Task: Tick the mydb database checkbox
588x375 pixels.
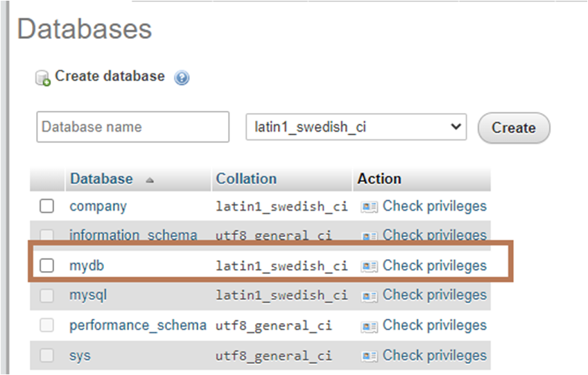Action: pos(47,265)
